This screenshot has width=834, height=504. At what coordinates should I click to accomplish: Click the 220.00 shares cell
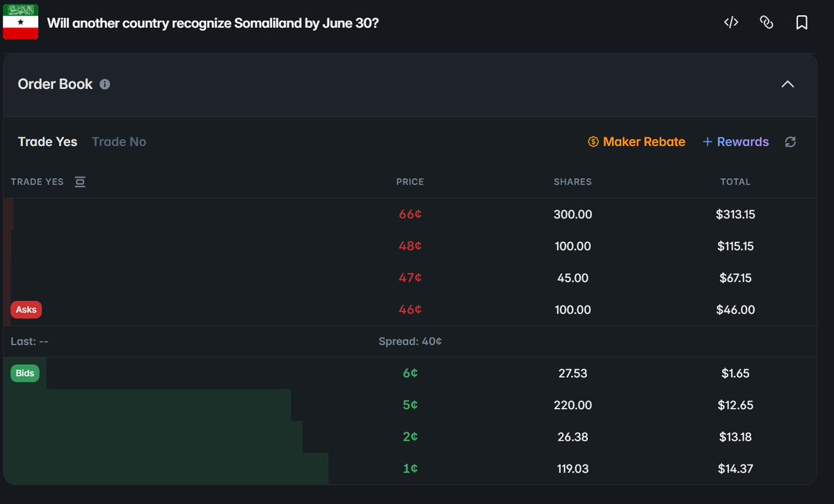click(x=573, y=405)
